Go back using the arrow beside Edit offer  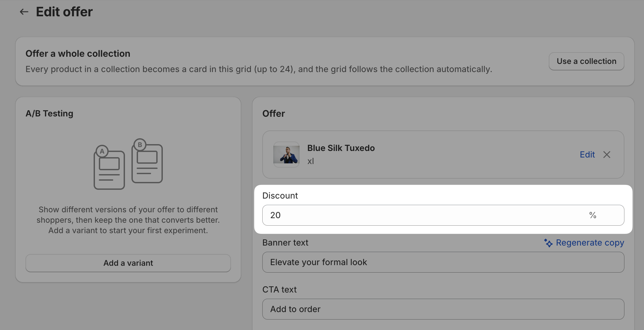click(24, 12)
